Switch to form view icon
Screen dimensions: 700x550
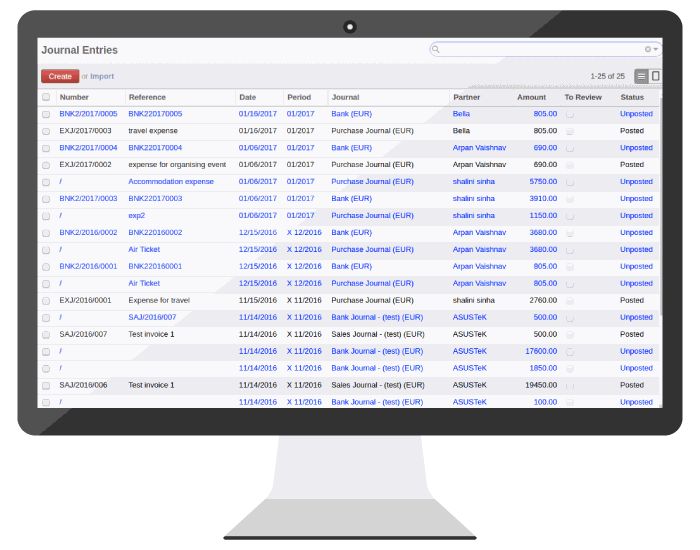tap(655, 76)
